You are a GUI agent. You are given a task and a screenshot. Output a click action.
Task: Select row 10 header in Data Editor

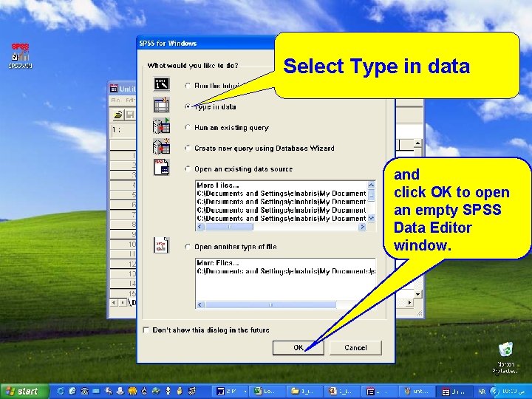pyautogui.click(x=123, y=245)
